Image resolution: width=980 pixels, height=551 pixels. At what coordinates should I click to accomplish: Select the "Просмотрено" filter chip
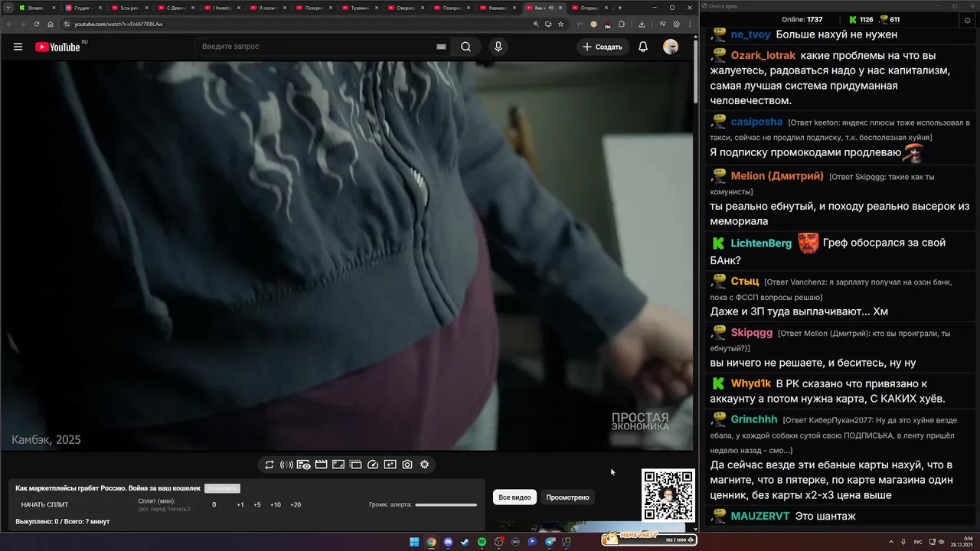pos(567,497)
